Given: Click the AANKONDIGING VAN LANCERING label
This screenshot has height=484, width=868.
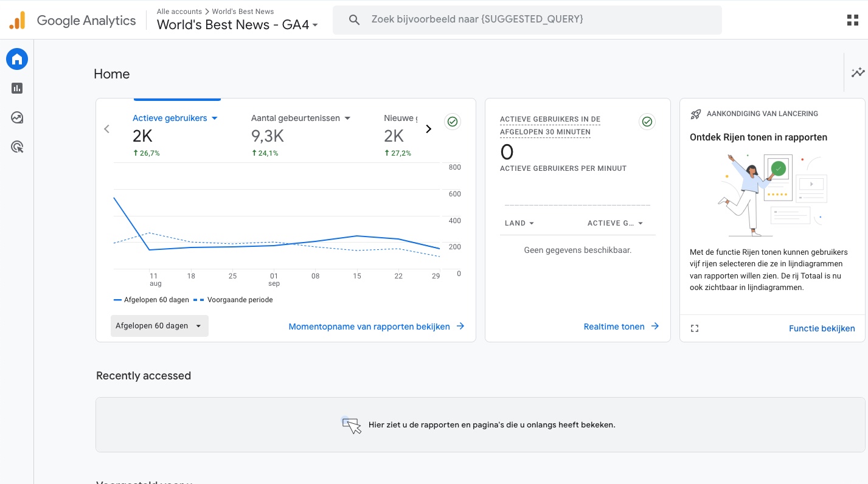Looking at the screenshot, I should click(x=762, y=114).
